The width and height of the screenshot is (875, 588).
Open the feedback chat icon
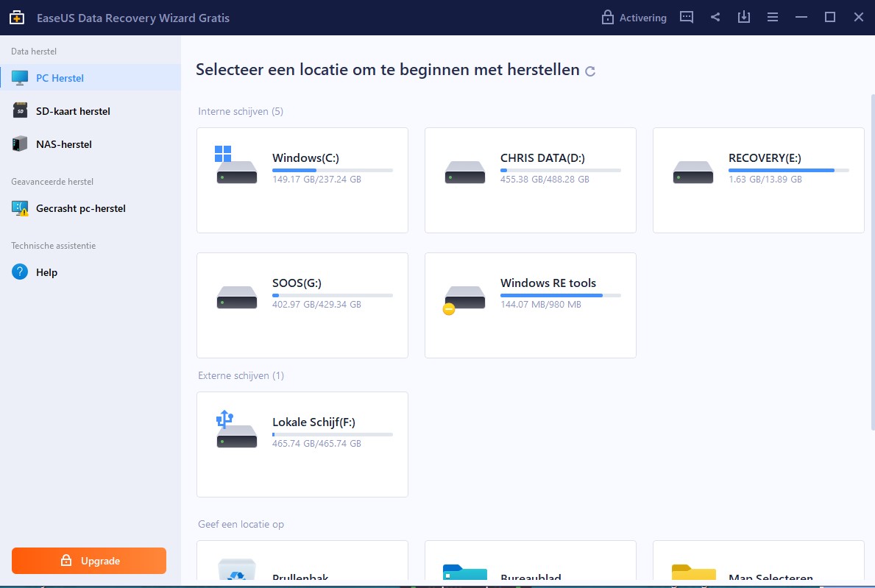point(687,18)
